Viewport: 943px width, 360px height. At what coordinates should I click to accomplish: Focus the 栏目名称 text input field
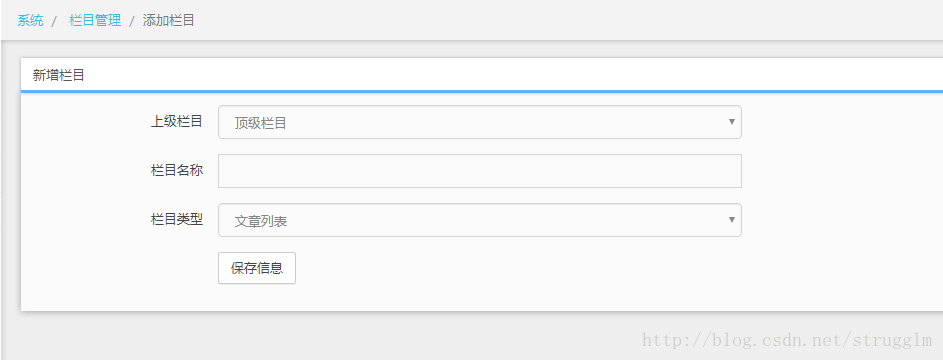(479, 171)
